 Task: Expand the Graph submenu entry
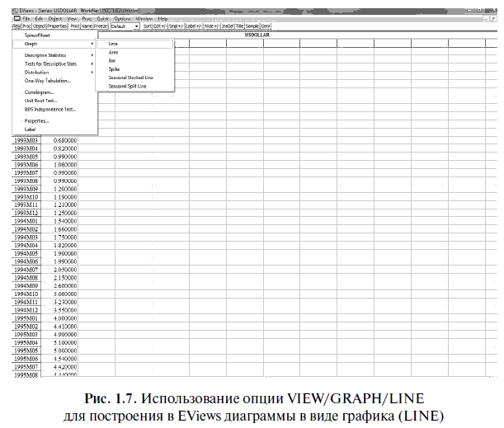54,44
